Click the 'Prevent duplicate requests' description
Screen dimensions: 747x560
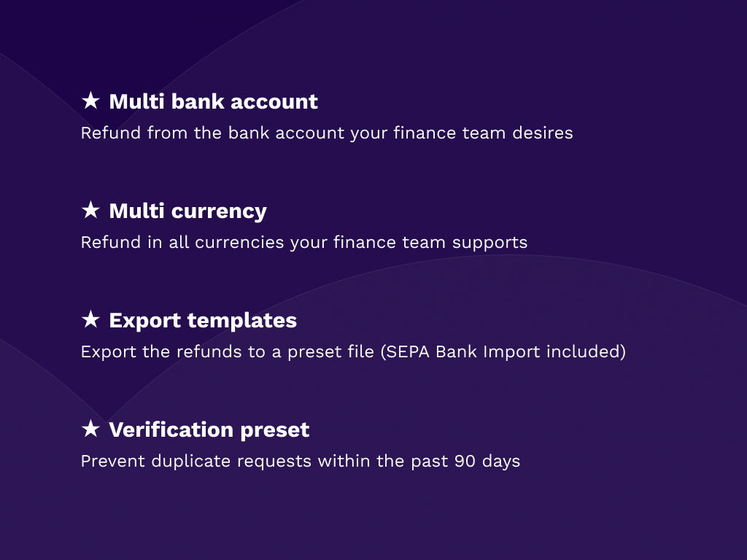pos(300,462)
